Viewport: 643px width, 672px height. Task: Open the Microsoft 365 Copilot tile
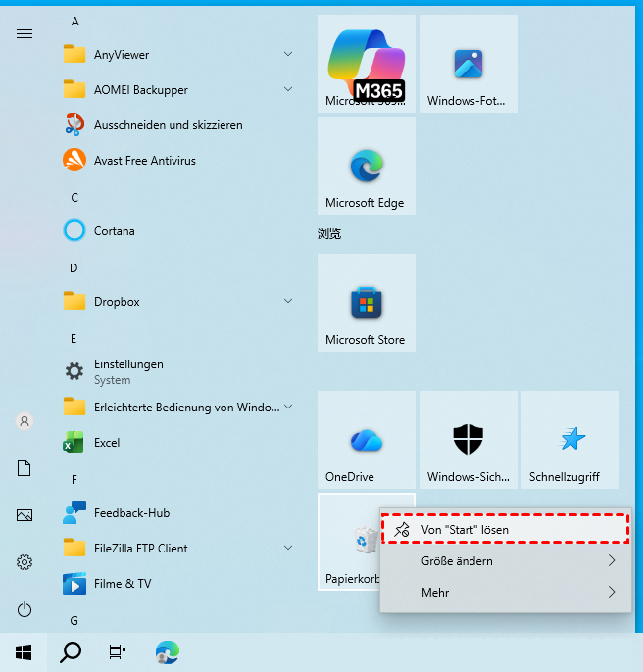tap(367, 64)
